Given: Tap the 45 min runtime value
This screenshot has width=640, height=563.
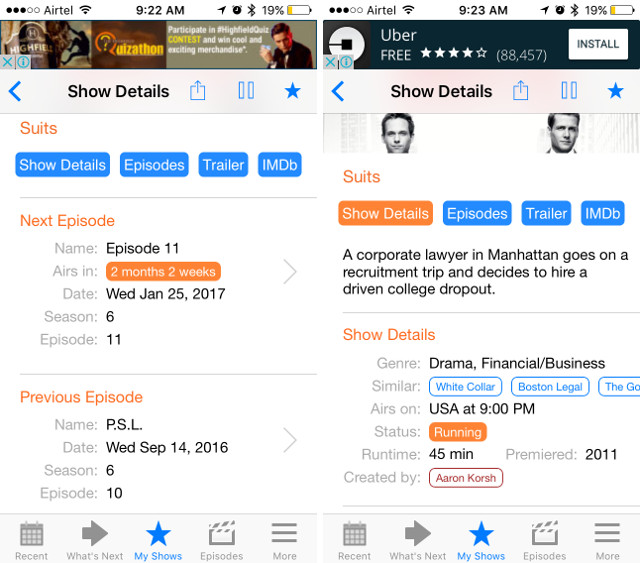Looking at the screenshot, I should tap(451, 454).
